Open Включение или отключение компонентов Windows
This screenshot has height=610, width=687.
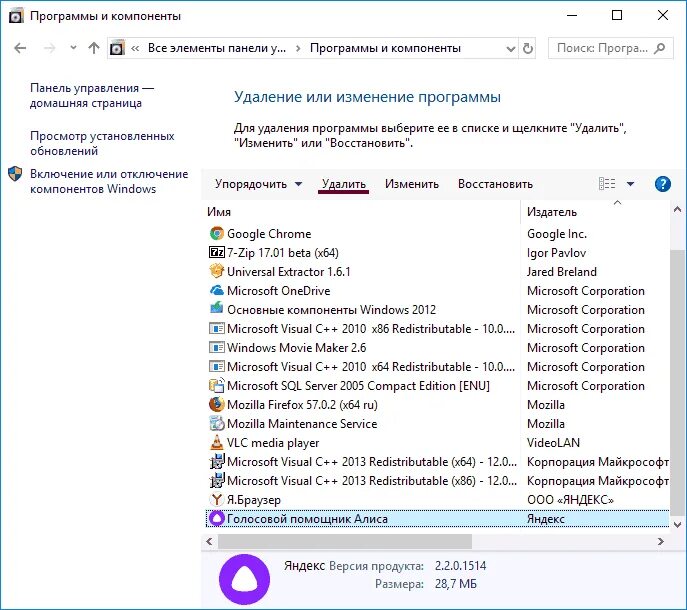click(109, 181)
